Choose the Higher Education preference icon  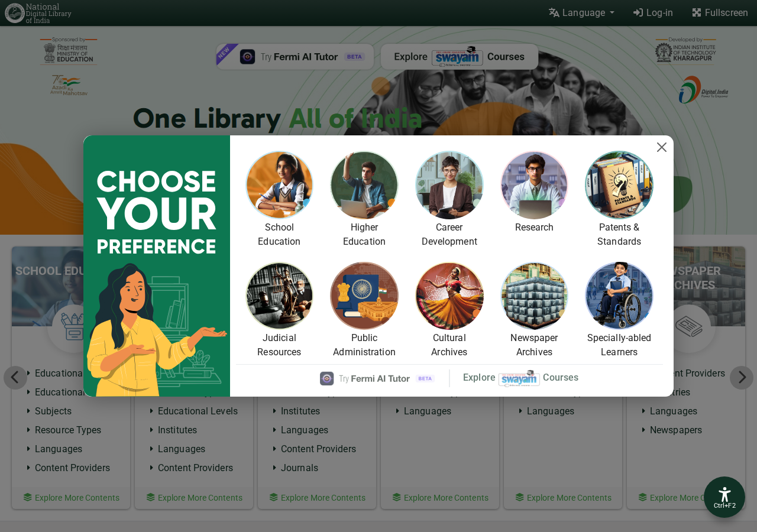(364, 185)
